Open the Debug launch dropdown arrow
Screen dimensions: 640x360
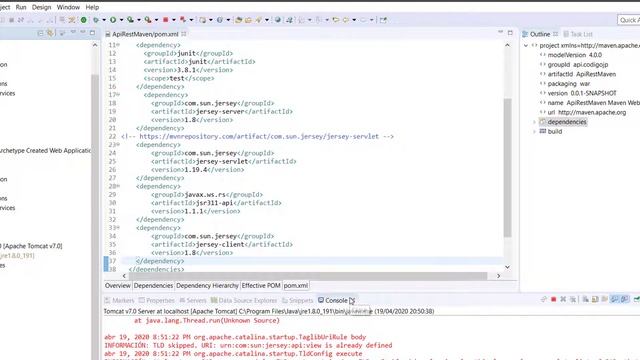pos(104,20)
